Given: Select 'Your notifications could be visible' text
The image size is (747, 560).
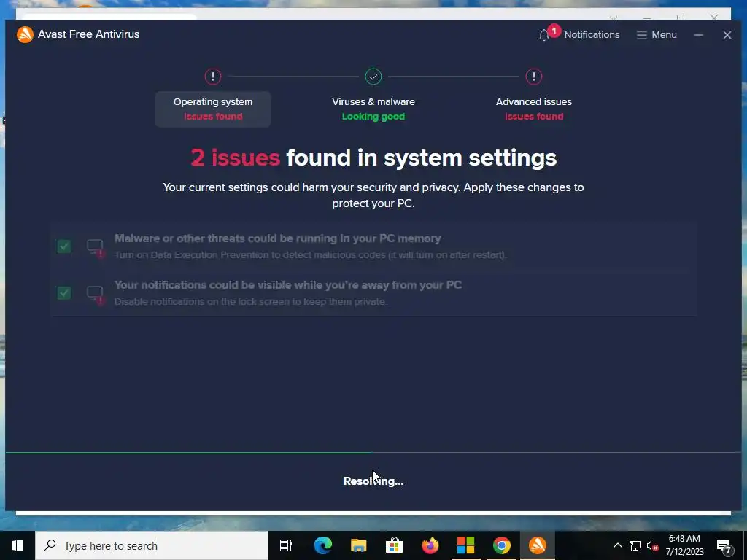Looking at the screenshot, I should 287,285.
